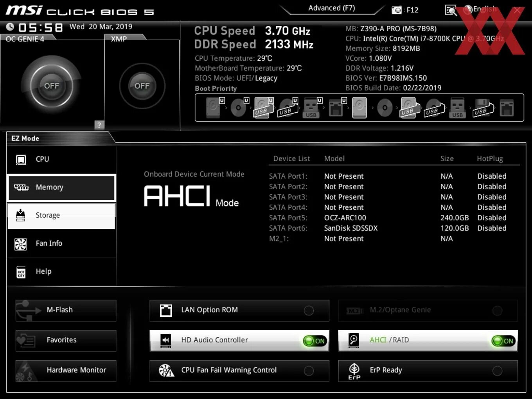Open the English language selector
The image size is (532, 399).
coord(480,9)
